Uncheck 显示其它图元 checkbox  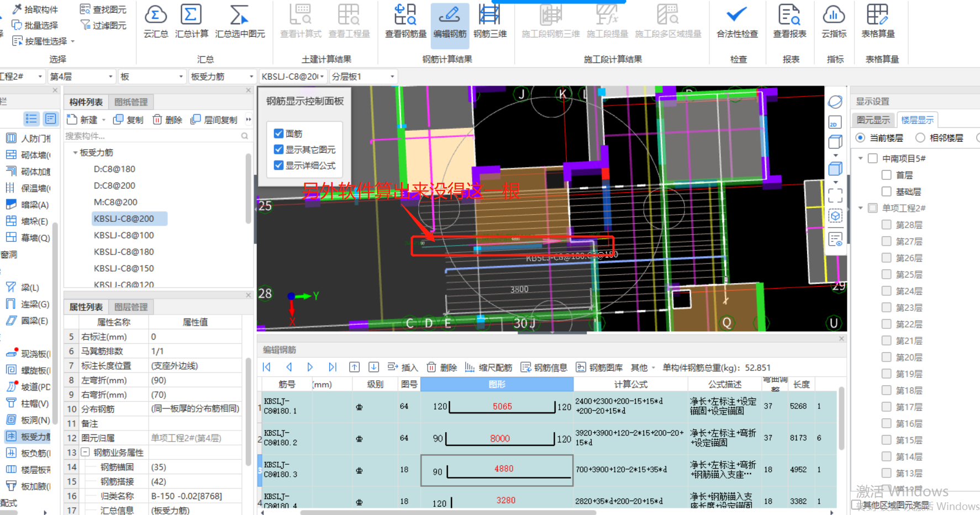[279, 150]
